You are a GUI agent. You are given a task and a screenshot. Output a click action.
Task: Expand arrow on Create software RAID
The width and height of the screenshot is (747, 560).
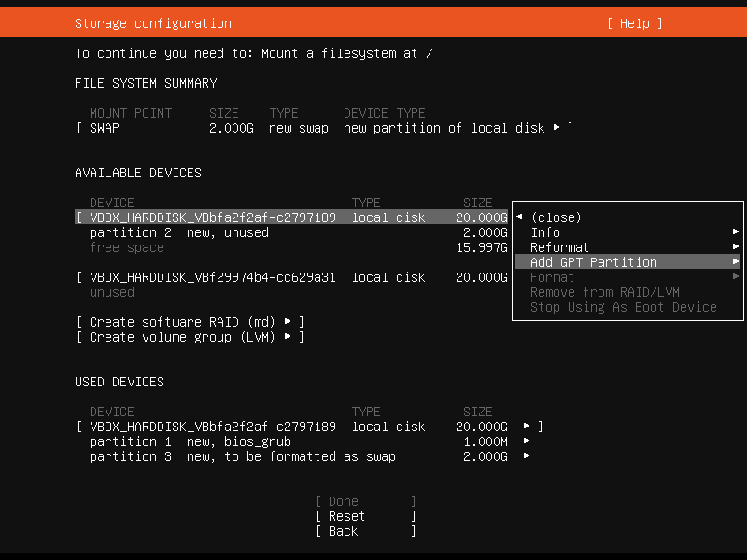click(288, 321)
